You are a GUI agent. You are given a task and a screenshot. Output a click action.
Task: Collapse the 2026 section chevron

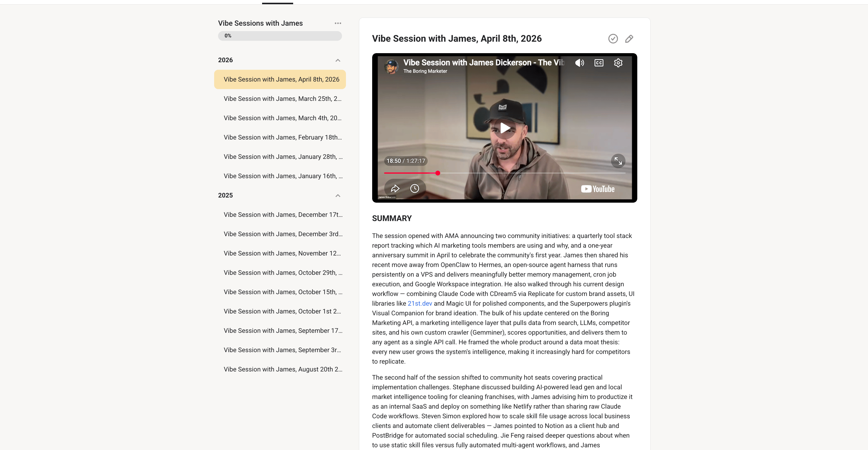[x=337, y=60]
